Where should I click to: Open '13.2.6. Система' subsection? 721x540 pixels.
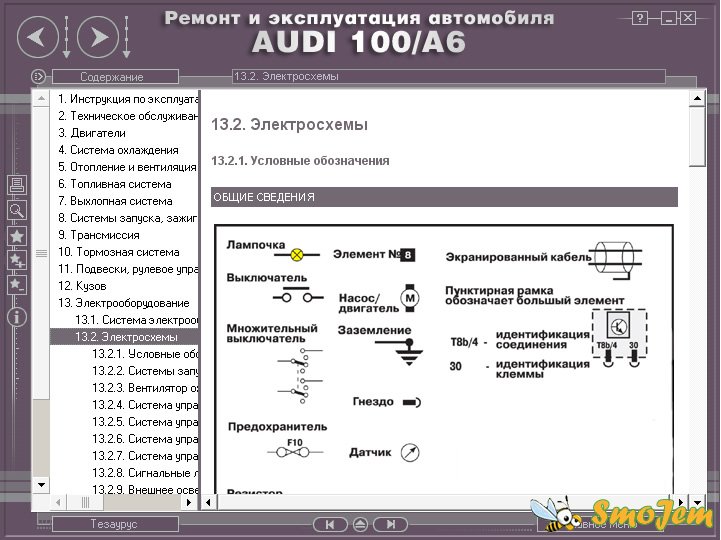tap(145, 439)
